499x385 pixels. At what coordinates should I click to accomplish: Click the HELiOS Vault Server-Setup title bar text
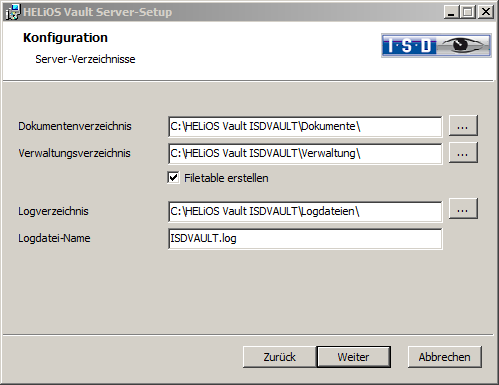97,12
